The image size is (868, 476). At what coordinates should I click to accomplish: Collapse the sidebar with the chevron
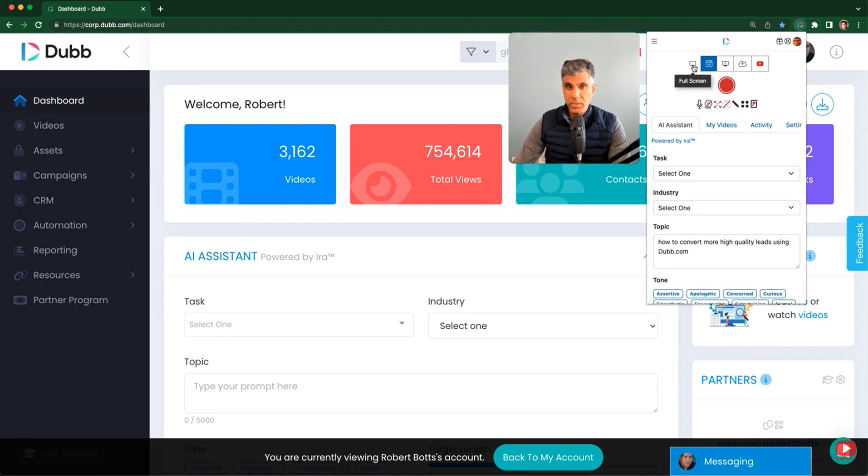pyautogui.click(x=126, y=52)
